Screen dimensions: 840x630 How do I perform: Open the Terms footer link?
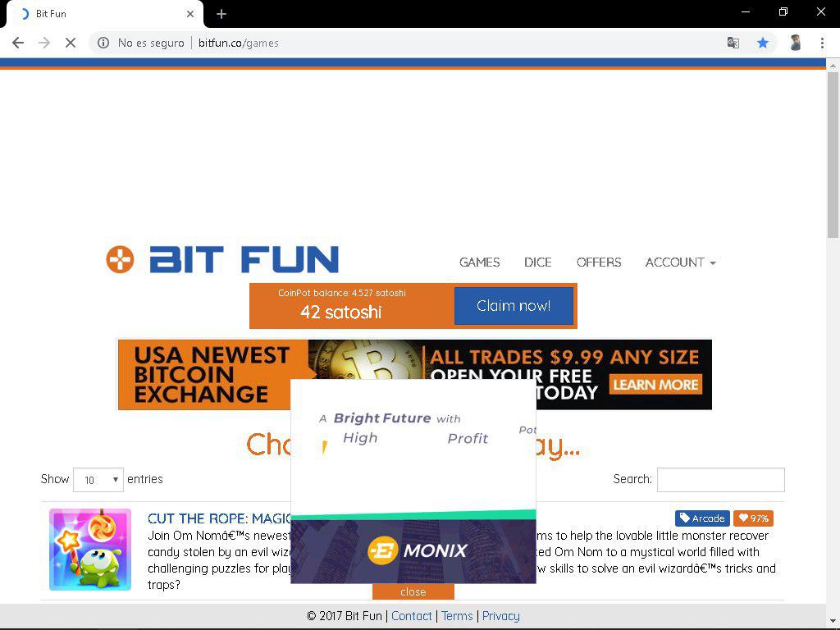[x=457, y=616]
